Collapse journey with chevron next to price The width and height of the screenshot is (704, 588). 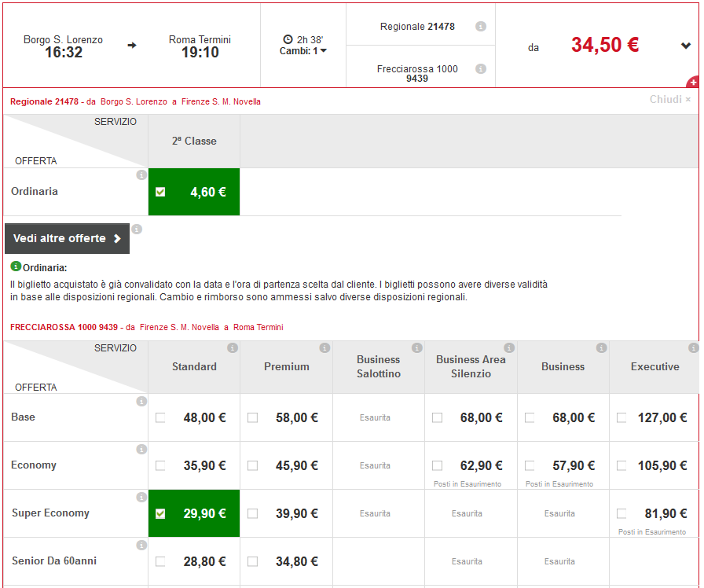[x=686, y=46]
